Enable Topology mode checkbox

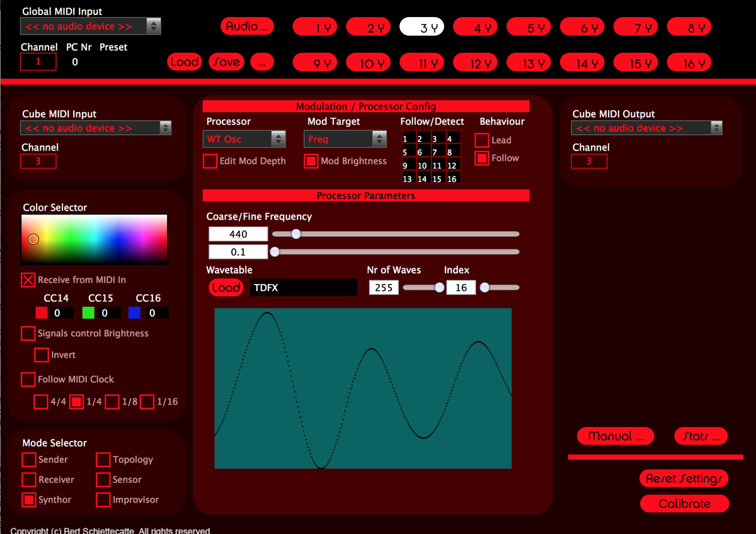click(x=103, y=460)
